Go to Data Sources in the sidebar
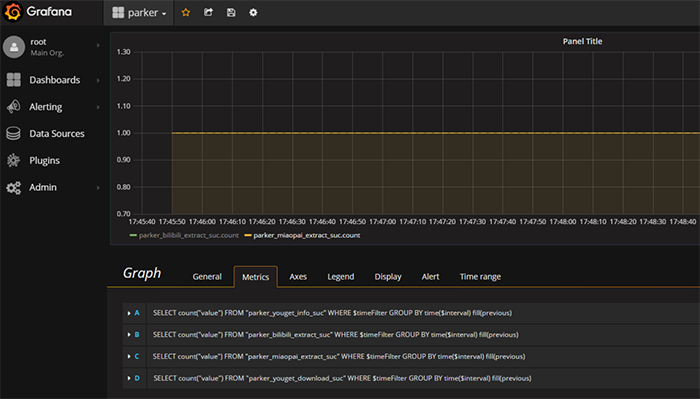 point(57,133)
